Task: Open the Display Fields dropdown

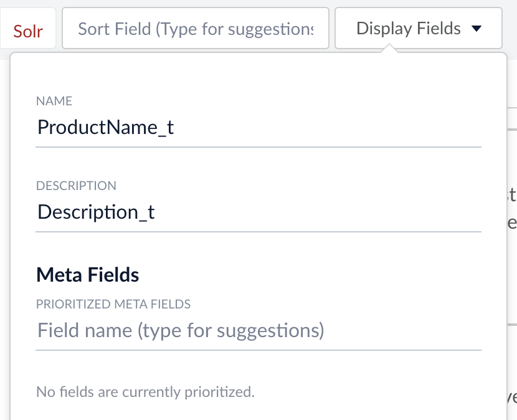Action: (x=418, y=28)
